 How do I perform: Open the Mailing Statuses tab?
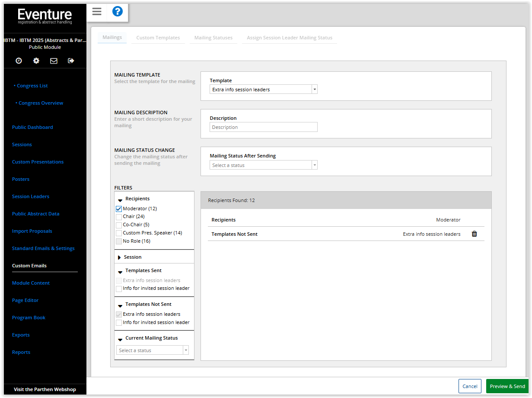pos(213,38)
